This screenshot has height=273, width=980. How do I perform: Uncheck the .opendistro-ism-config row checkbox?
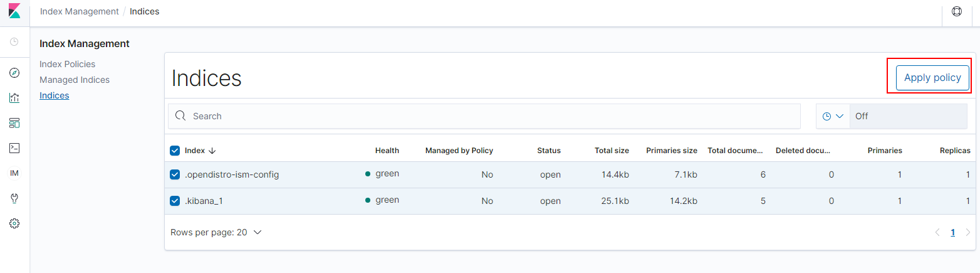pyautogui.click(x=175, y=174)
